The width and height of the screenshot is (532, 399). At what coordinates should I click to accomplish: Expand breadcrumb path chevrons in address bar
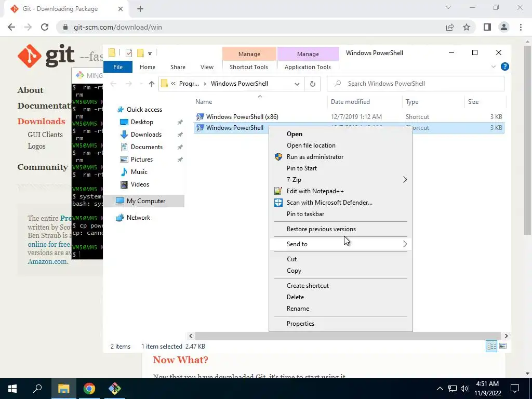173,84
